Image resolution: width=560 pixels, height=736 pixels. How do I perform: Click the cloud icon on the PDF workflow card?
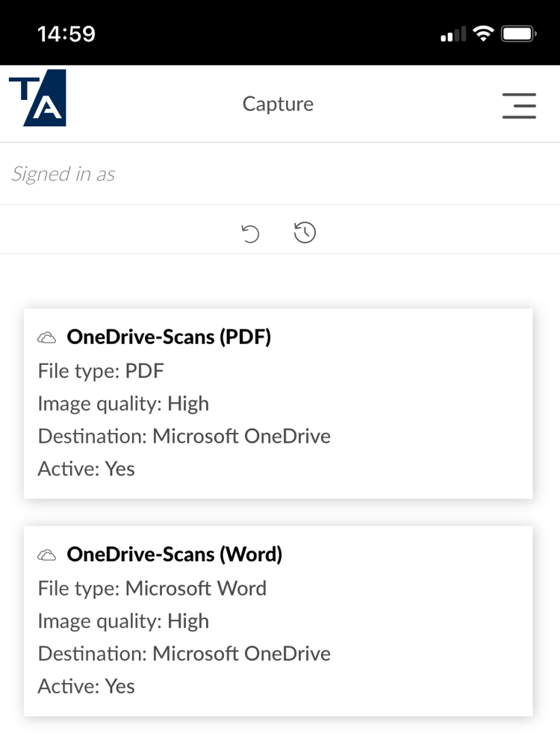coord(46,337)
